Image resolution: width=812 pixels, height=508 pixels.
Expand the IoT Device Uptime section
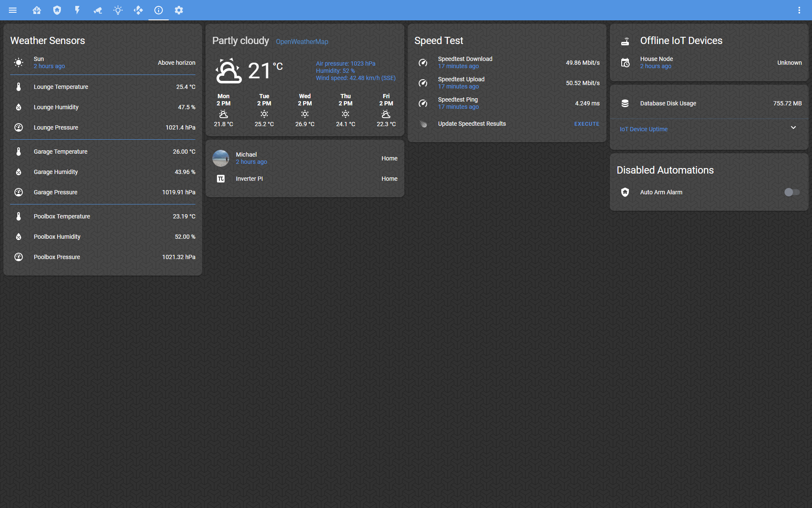click(x=793, y=128)
